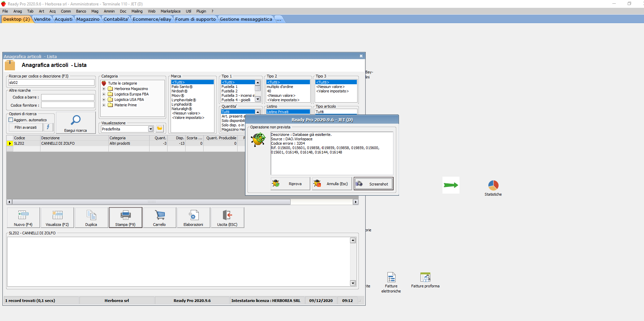Select Fustella 2 in Tipo 1 list

(x=230, y=91)
